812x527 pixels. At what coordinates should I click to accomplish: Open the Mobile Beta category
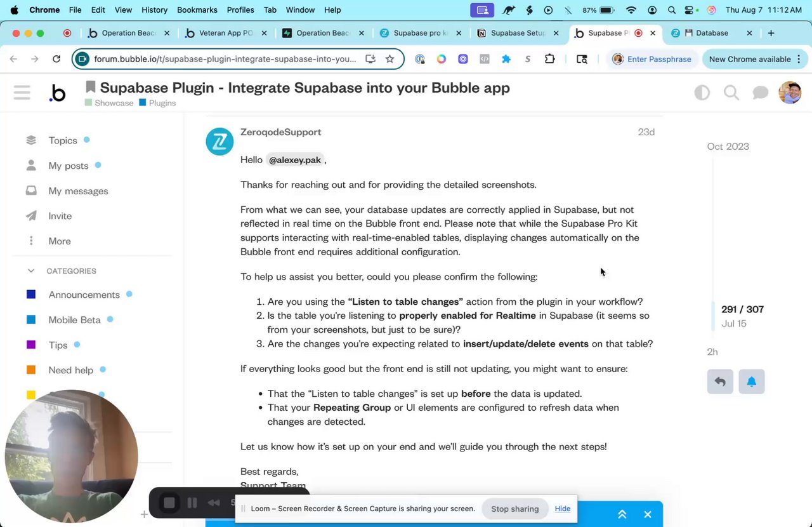point(74,320)
